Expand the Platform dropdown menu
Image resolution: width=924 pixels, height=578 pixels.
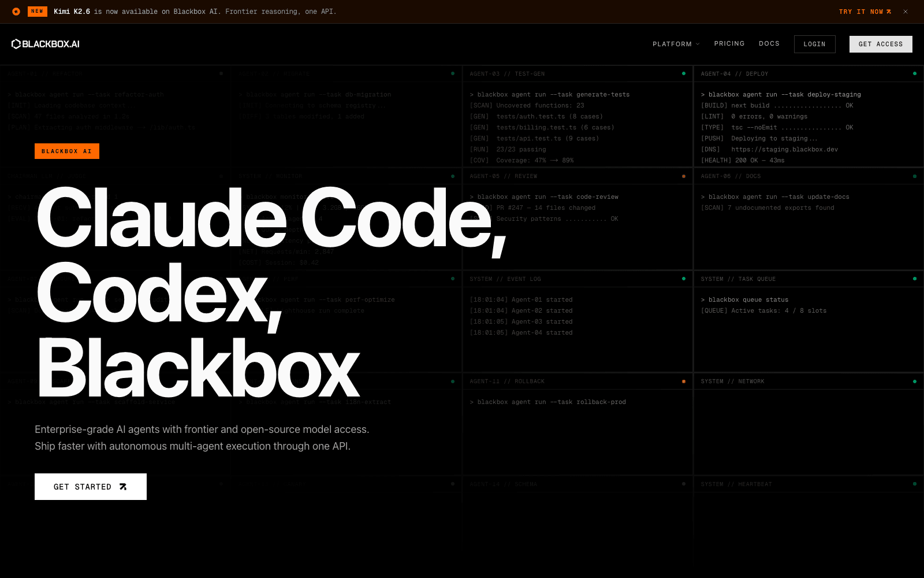(x=676, y=44)
